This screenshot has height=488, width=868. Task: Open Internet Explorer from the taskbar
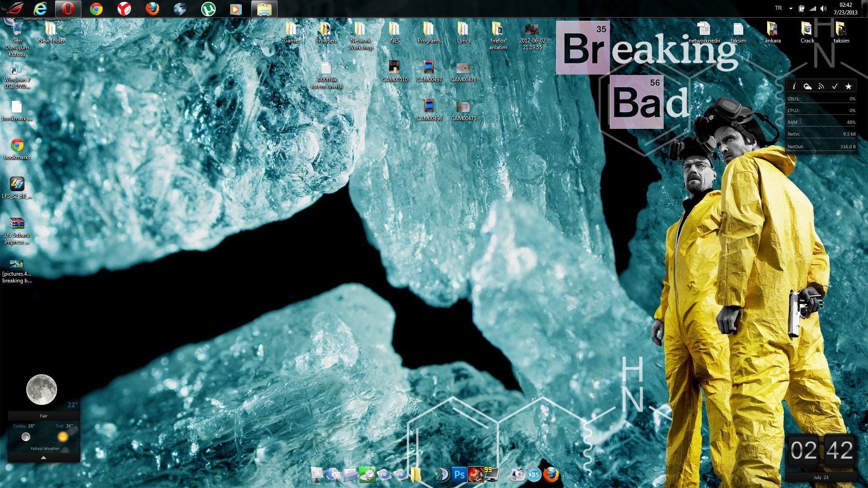tap(40, 9)
